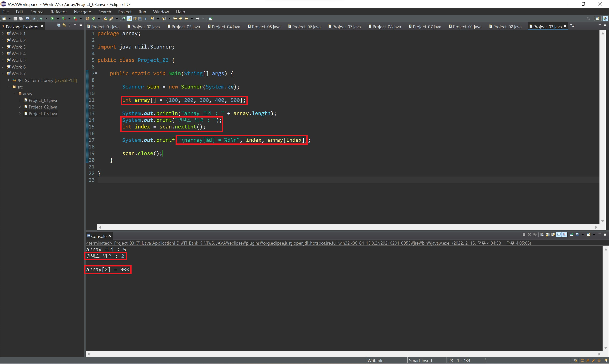This screenshot has height=364, width=609.
Task: Click the green Run button in the toolbar
Action: point(52,19)
